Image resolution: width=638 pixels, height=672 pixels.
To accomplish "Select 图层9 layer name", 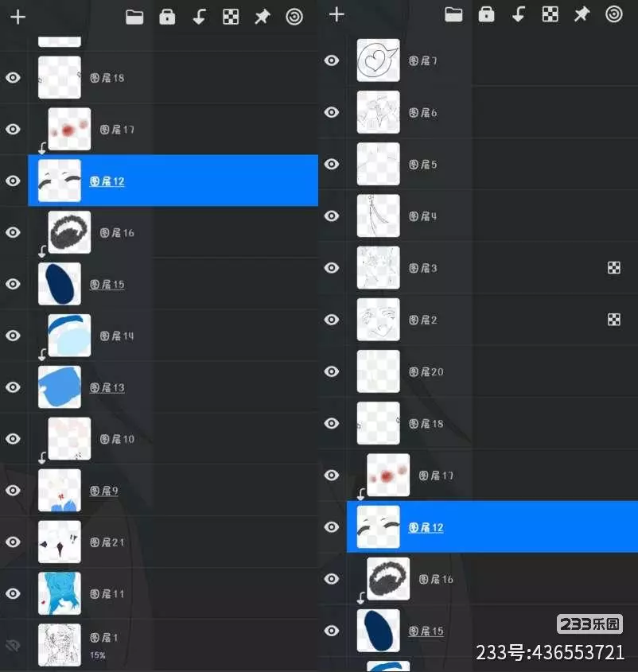I will (103, 491).
